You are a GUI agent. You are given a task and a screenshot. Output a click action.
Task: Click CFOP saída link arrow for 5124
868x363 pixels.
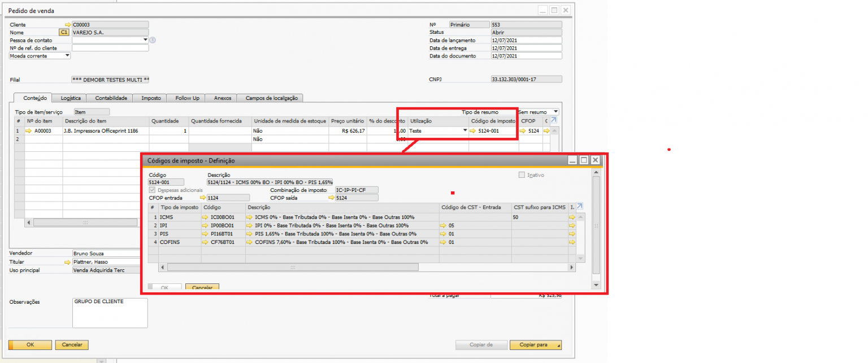click(331, 198)
